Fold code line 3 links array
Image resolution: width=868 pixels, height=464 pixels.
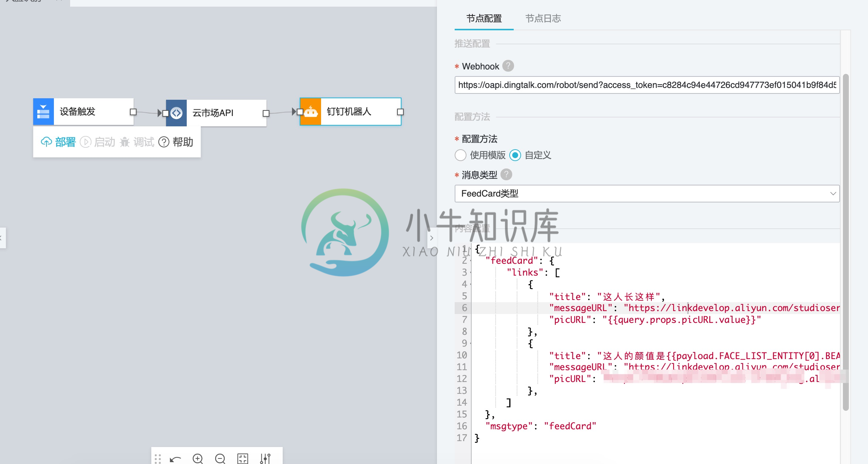pos(471,273)
